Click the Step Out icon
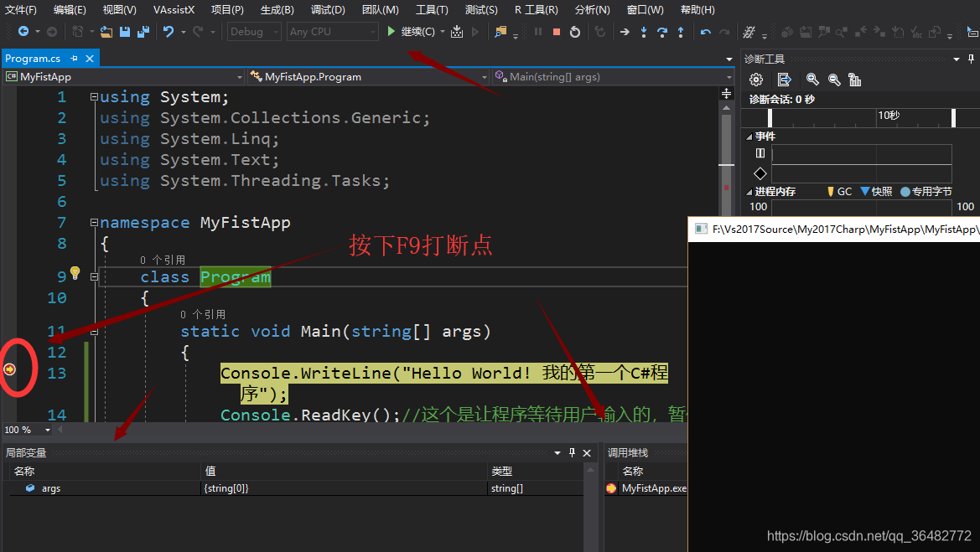The height and width of the screenshot is (552, 980). pyautogui.click(x=681, y=31)
